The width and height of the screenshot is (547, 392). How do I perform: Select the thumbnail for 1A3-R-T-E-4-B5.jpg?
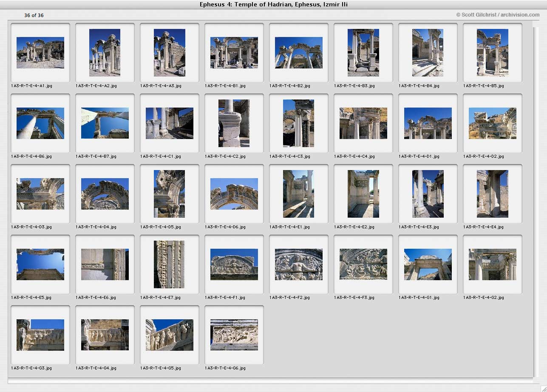tap(493, 53)
